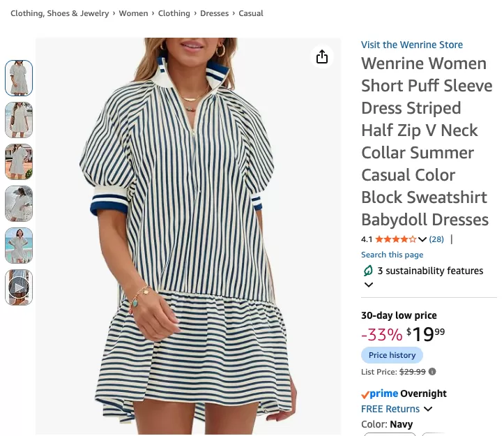Visit the Wenrine Store link
The image size is (504, 436).
412,45
